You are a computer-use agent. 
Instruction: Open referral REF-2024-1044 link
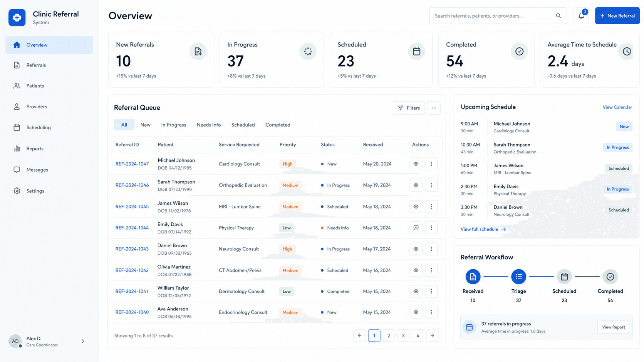point(132,228)
